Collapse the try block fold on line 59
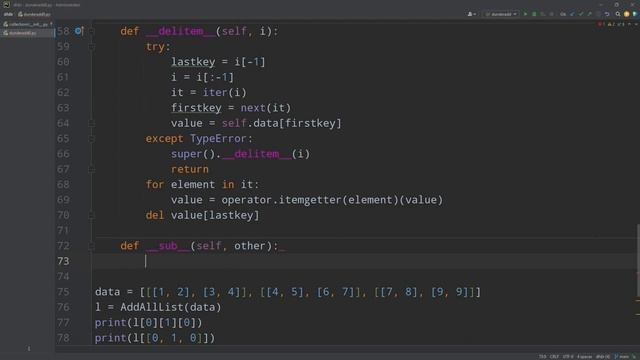The height and width of the screenshot is (360, 640). tap(91, 47)
